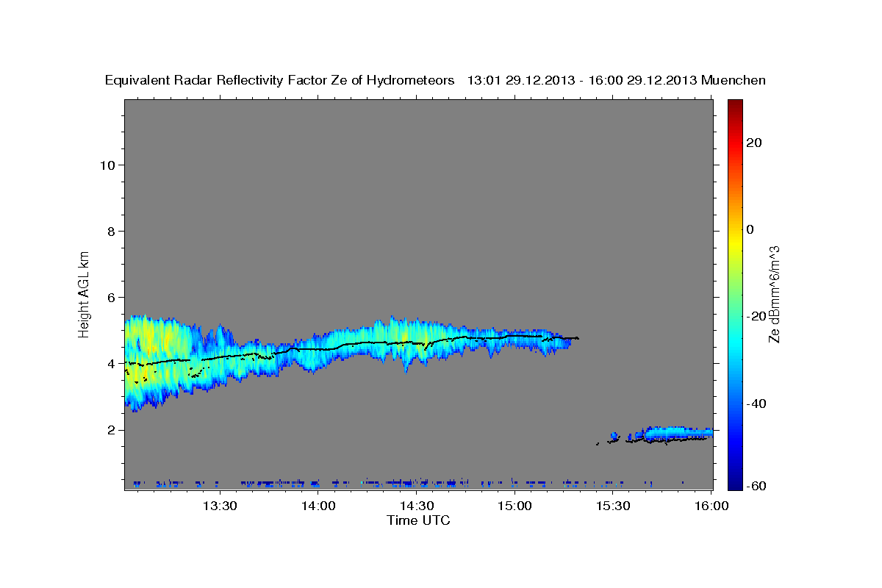This screenshot has height=588, width=882.
Task: Click the height tick label '6'
Action: [112, 298]
